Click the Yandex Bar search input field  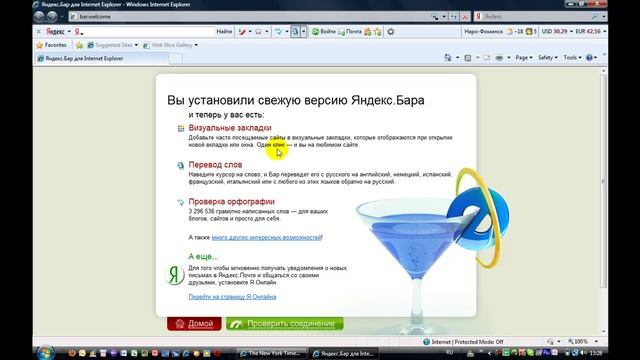(149, 31)
